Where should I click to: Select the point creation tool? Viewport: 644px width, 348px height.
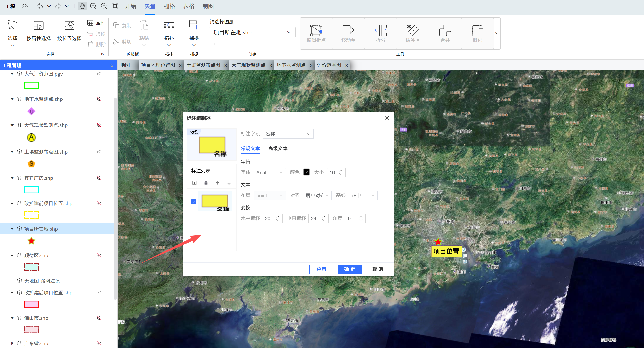pos(215,44)
